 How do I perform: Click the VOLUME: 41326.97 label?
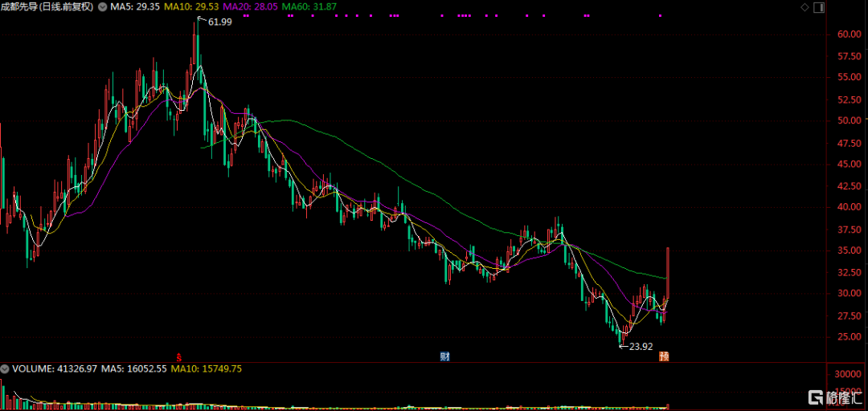click(x=56, y=368)
